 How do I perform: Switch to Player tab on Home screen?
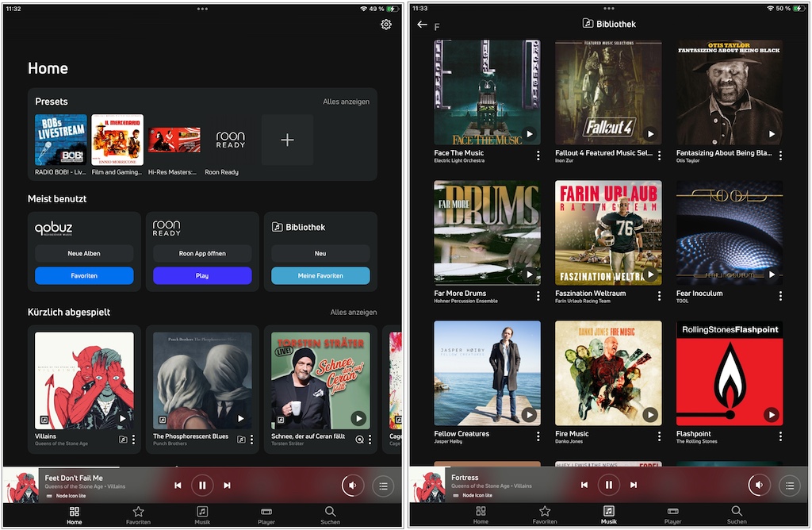tap(266, 516)
